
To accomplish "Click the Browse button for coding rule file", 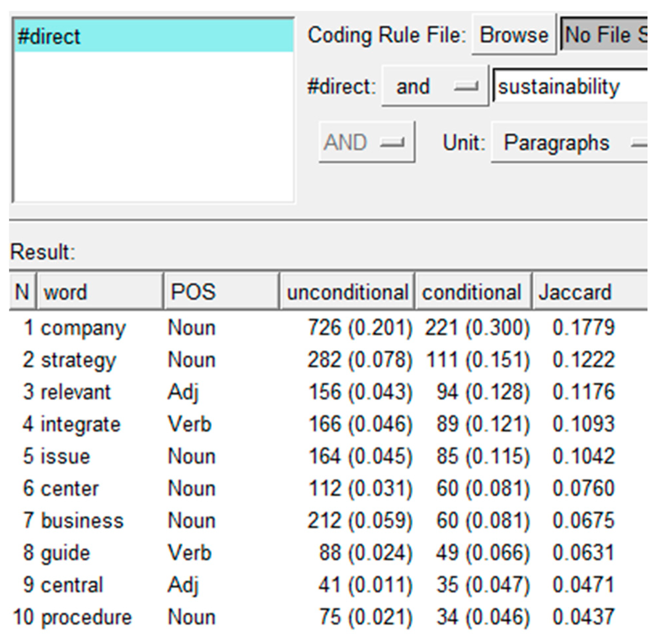I will pyautogui.click(x=513, y=35).
